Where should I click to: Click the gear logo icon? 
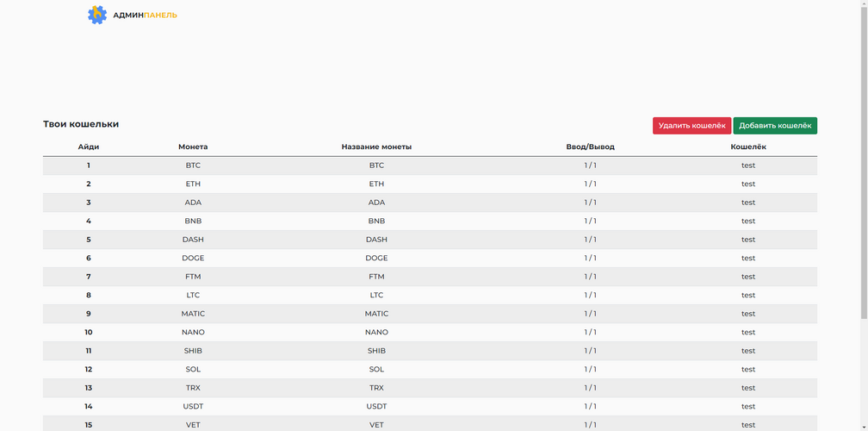click(x=97, y=15)
